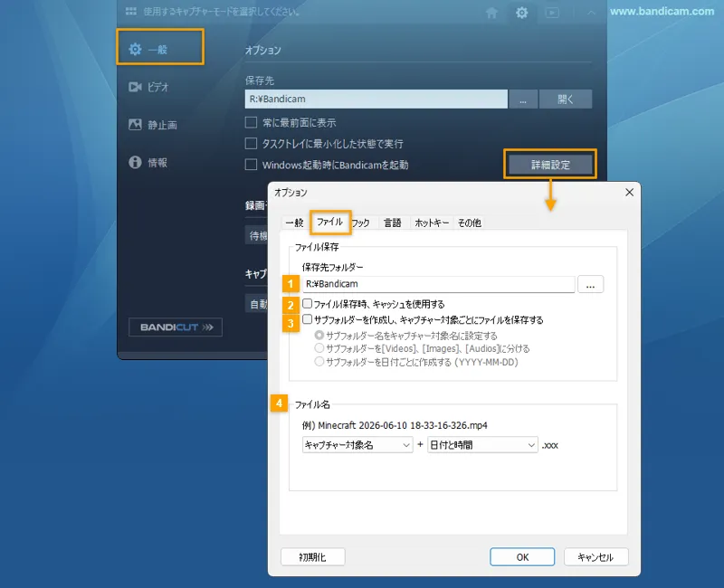
Task: Browse save folder with main window ... button
Action: [523, 100]
